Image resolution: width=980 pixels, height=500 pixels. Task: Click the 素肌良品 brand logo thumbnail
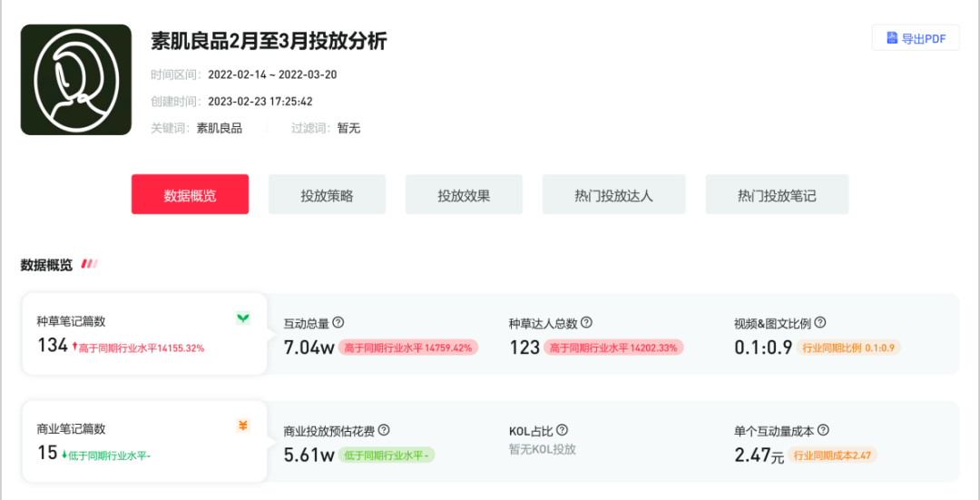[76, 80]
